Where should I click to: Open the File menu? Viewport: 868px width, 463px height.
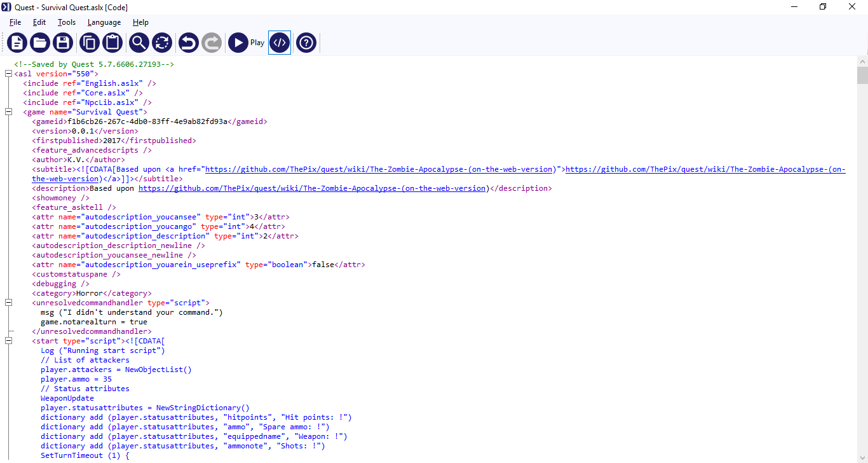coord(15,22)
